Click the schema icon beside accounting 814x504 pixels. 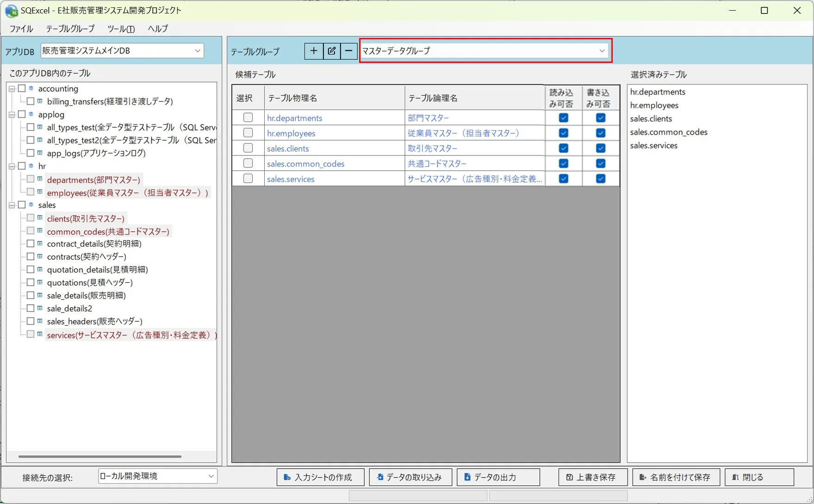point(31,88)
